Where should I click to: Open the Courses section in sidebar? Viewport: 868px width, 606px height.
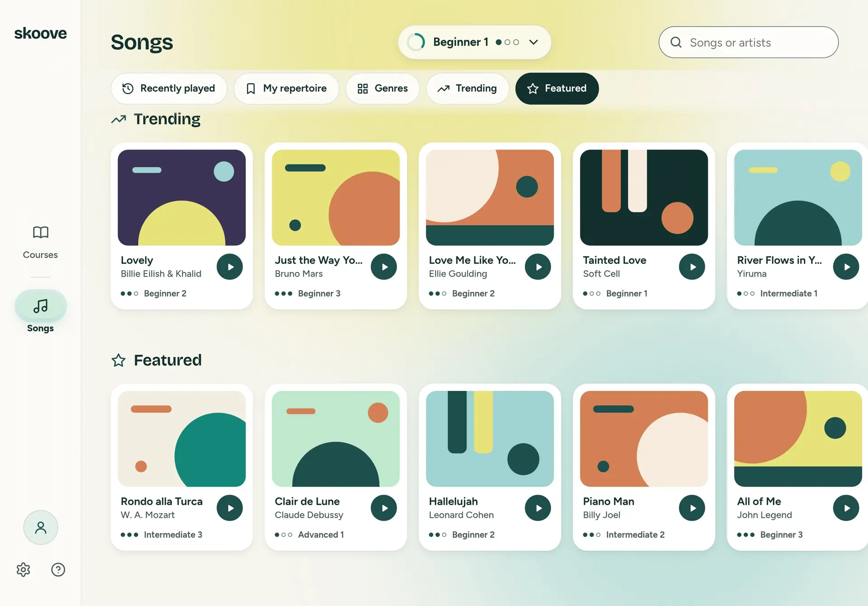[x=40, y=242]
